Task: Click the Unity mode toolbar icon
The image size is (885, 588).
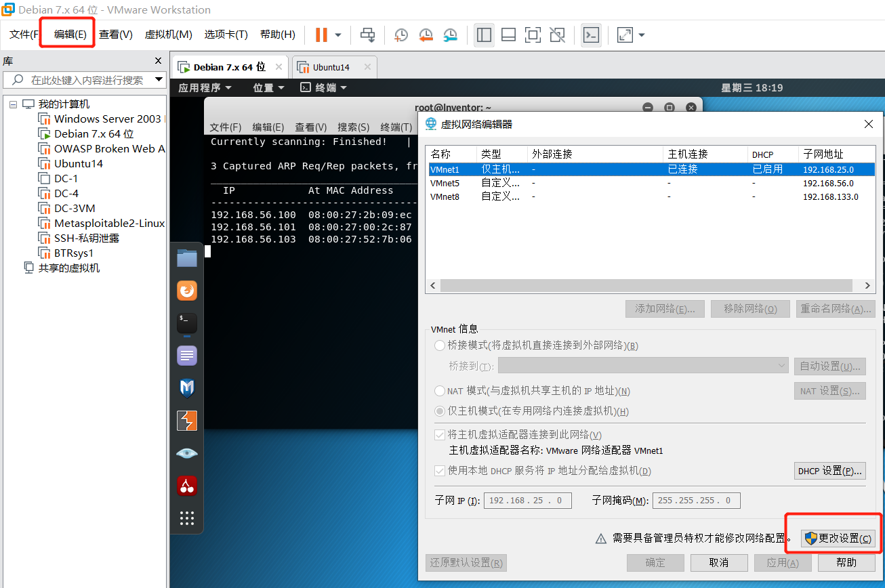Action: pyautogui.click(x=557, y=35)
